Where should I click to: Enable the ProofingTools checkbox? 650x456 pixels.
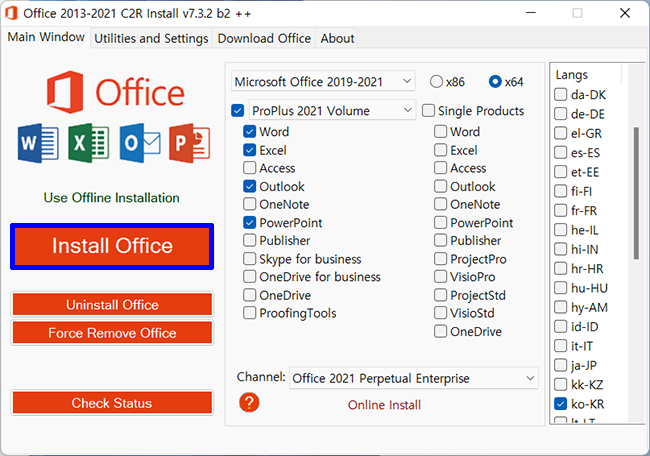pos(250,313)
